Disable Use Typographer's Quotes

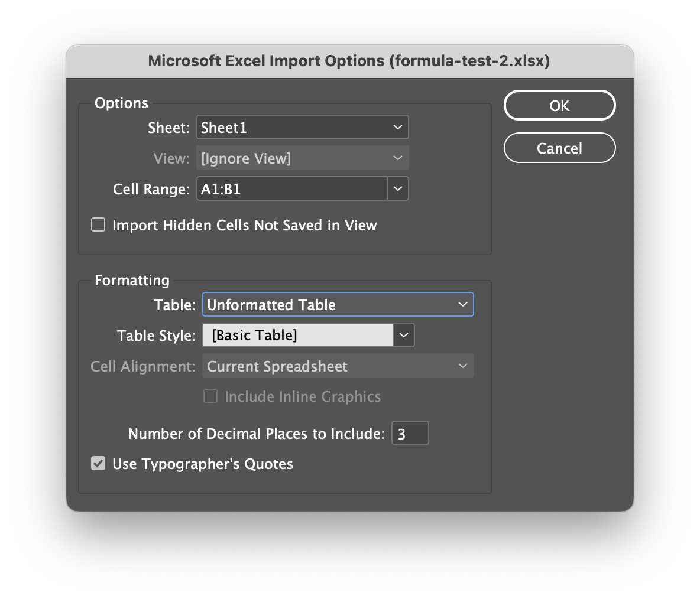coord(98,463)
